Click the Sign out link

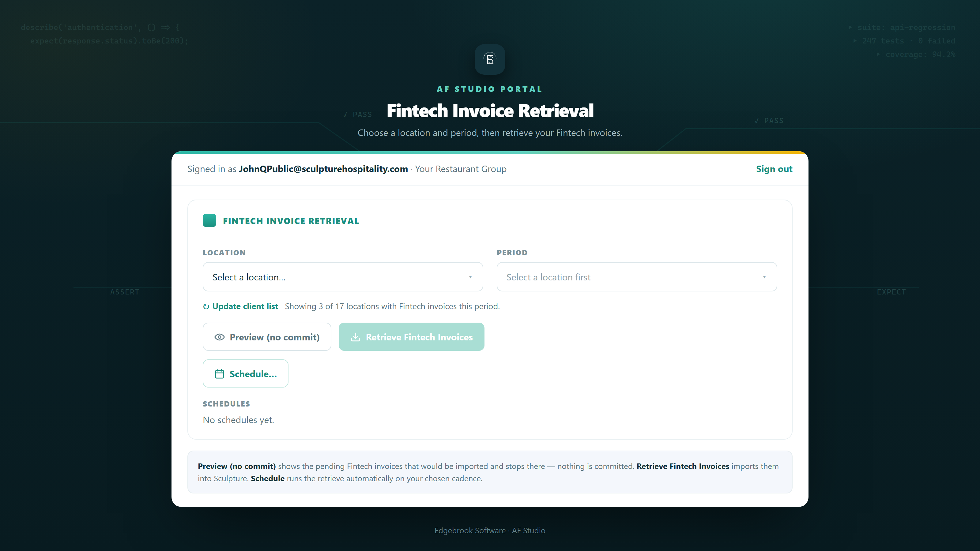click(x=774, y=169)
